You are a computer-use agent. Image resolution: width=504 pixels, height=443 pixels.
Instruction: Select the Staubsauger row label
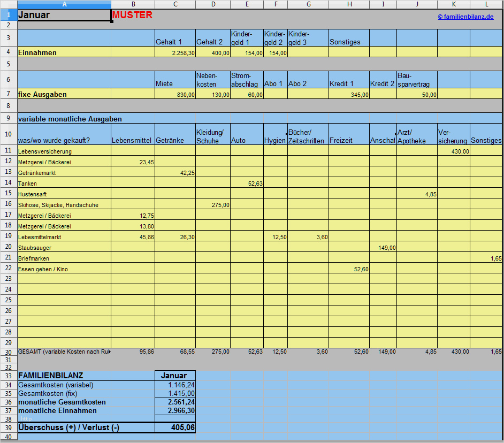[64, 247]
